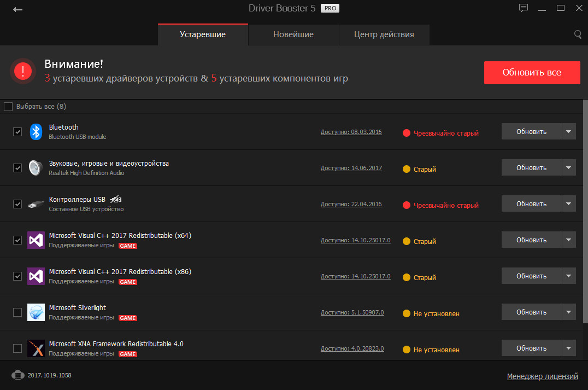Expand dropdown for Visual C++ x64 update
This screenshot has width=588, height=390.
pyautogui.click(x=569, y=240)
